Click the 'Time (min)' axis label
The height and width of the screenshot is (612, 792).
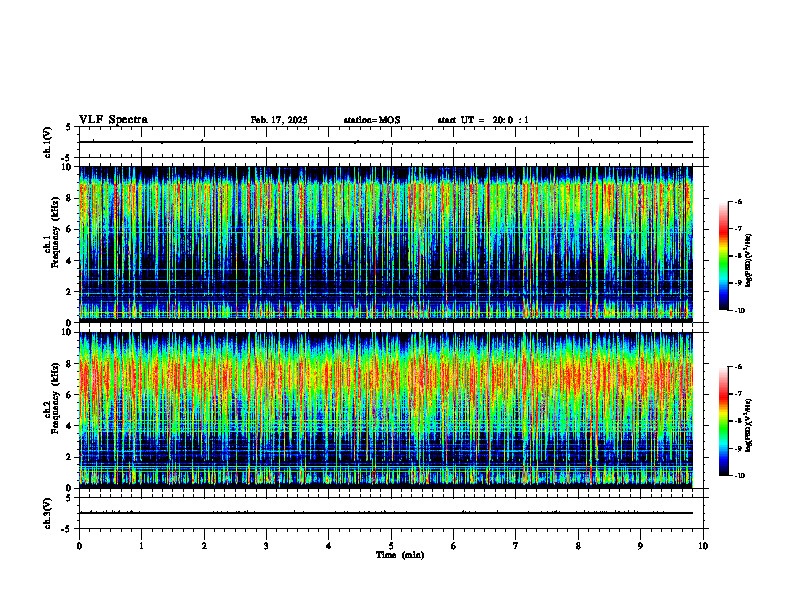[x=400, y=555]
